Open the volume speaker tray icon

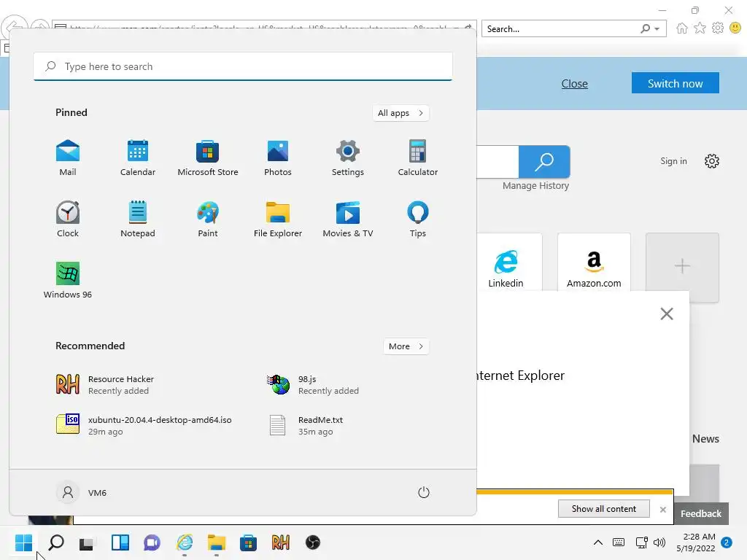(659, 542)
